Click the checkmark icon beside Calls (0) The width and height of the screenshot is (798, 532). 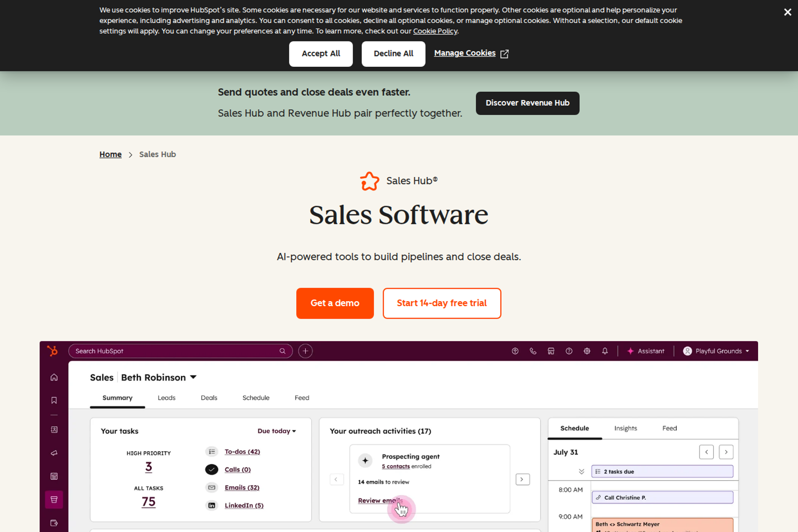212,470
